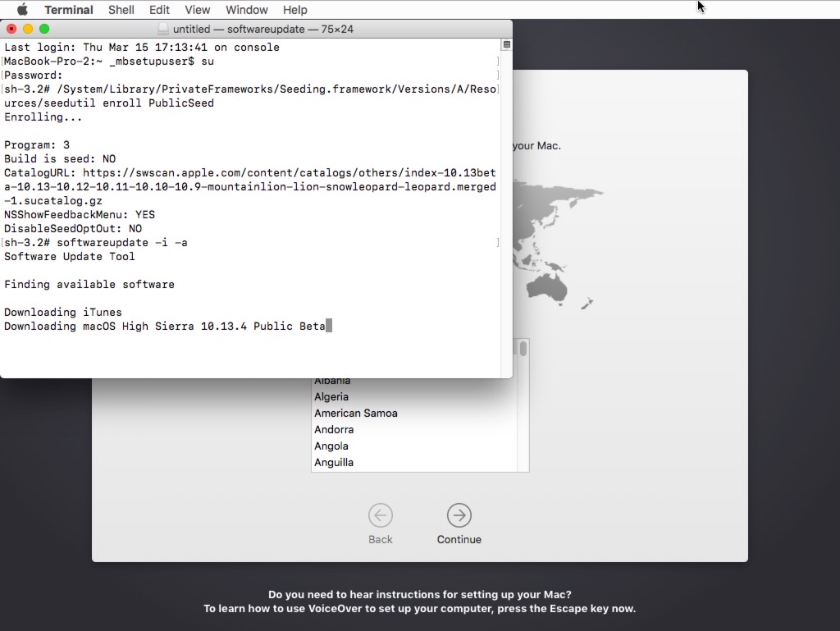Viewport: 840px width, 631px height.
Task: Click the 'Last login' line in Terminal
Action: click(141, 48)
